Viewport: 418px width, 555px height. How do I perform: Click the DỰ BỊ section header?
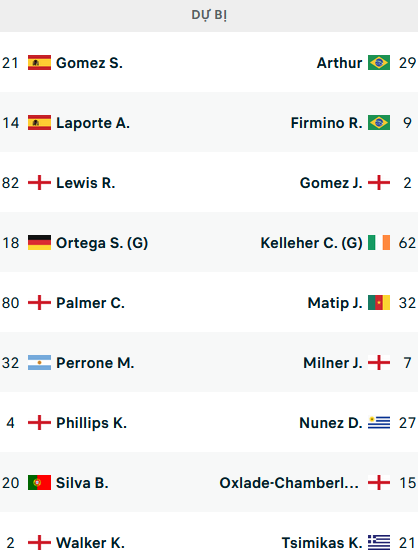click(x=209, y=15)
